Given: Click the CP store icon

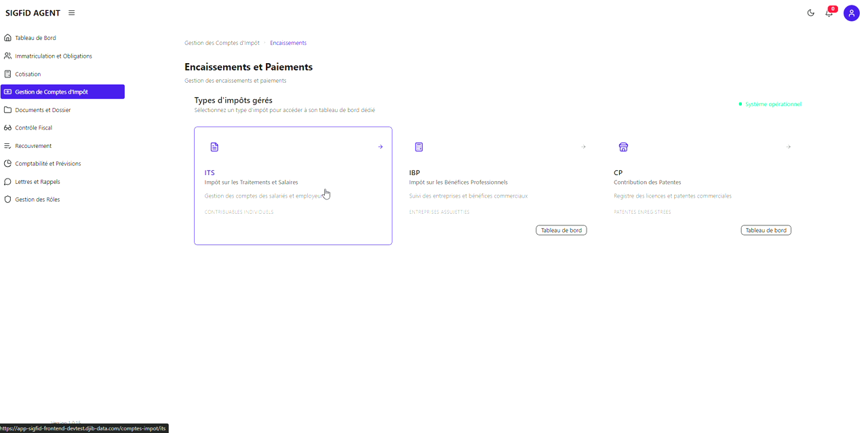Looking at the screenshot, I should tap(623, 147).
